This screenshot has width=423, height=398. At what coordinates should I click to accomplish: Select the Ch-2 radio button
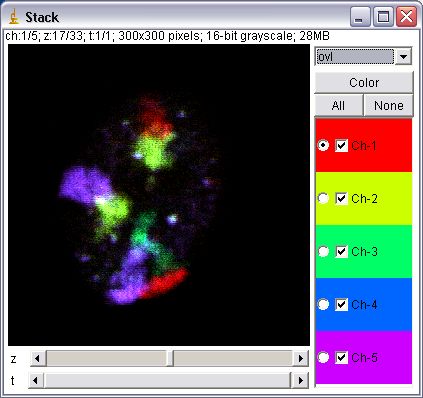pos(323,198)
